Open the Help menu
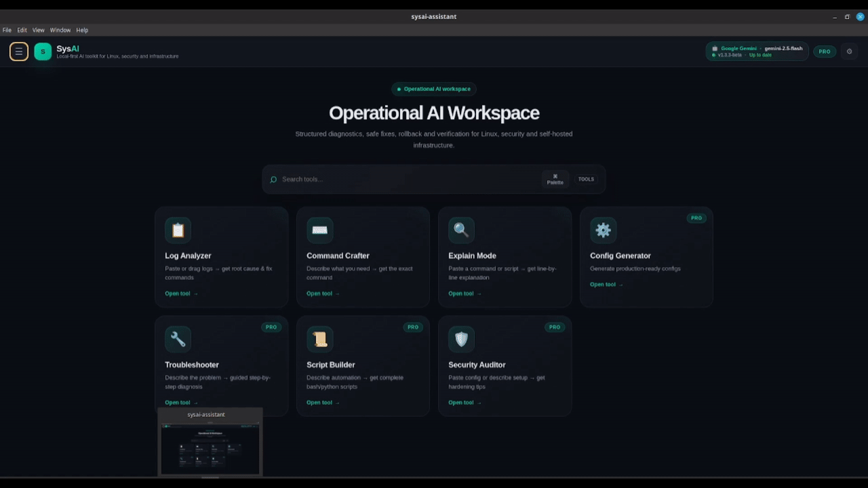This screenshot has height=488, width=868. [x=82, y=30]
